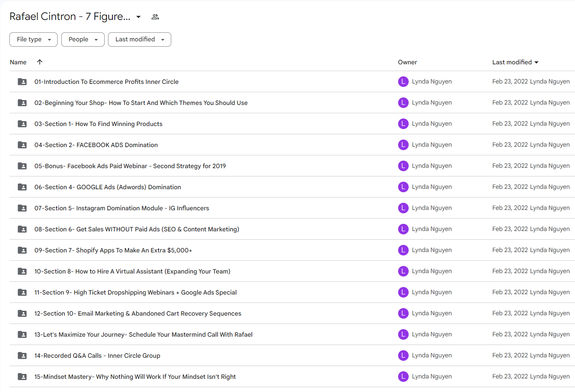This screenshot has width=575, height=392.
Task: Click Feb 23, 2022 date in 08-Section 6 row
Action: point(510,229)
